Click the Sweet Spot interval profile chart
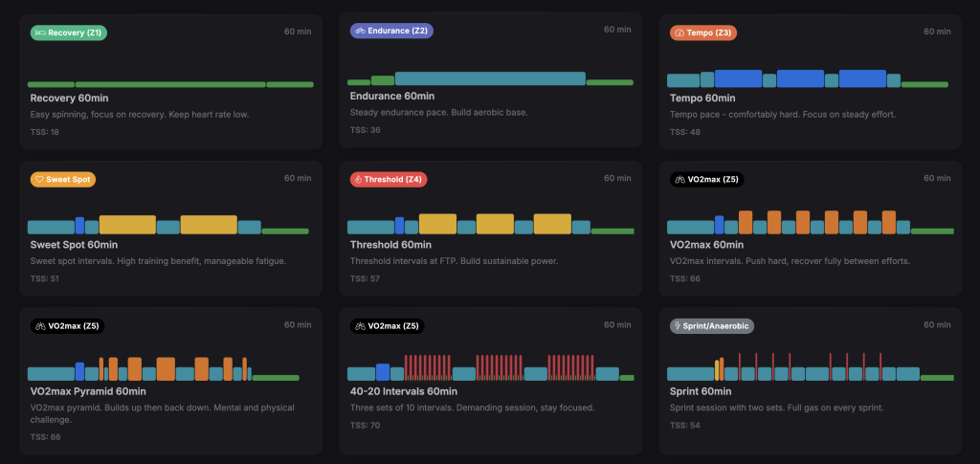The height and width of the screenshot is (464, 980). point(167,226)
